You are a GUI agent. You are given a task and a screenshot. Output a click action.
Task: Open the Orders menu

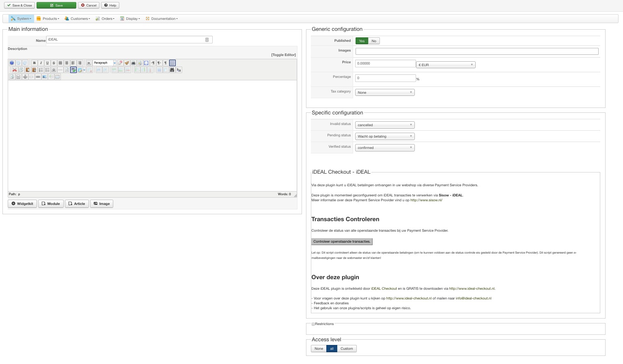tap(105, 19)
